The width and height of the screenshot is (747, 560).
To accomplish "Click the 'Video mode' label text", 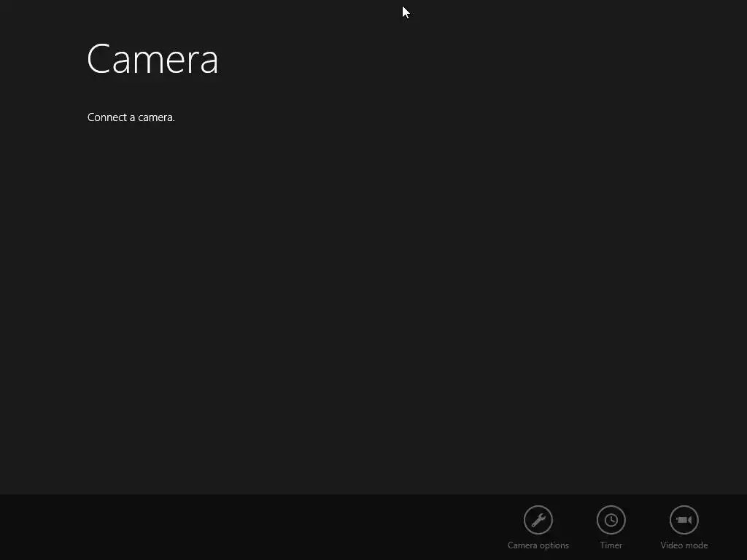I will point(684,545).
